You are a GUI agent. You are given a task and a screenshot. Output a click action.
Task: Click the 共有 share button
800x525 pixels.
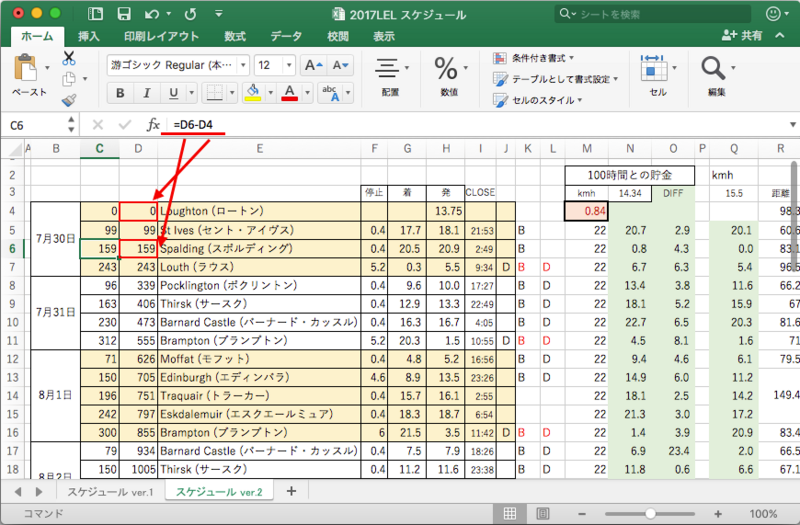tap(742, 35)
